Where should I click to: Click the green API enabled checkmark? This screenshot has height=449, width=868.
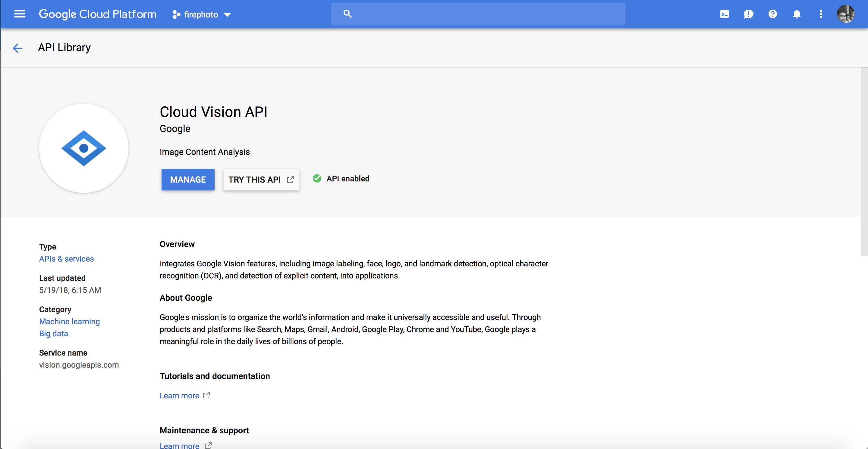[x=317, y=178]
